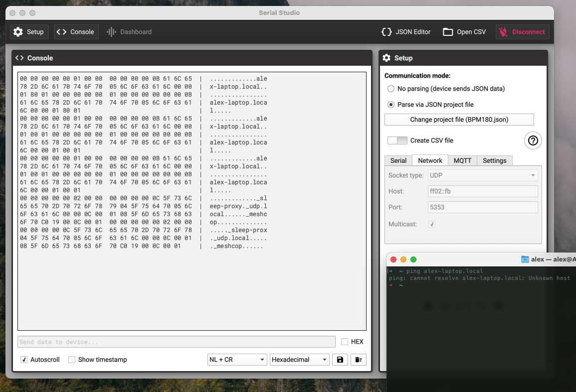
Task: Select No parsing communication mode
Action: pyautogui.click(x=390, y=89)
